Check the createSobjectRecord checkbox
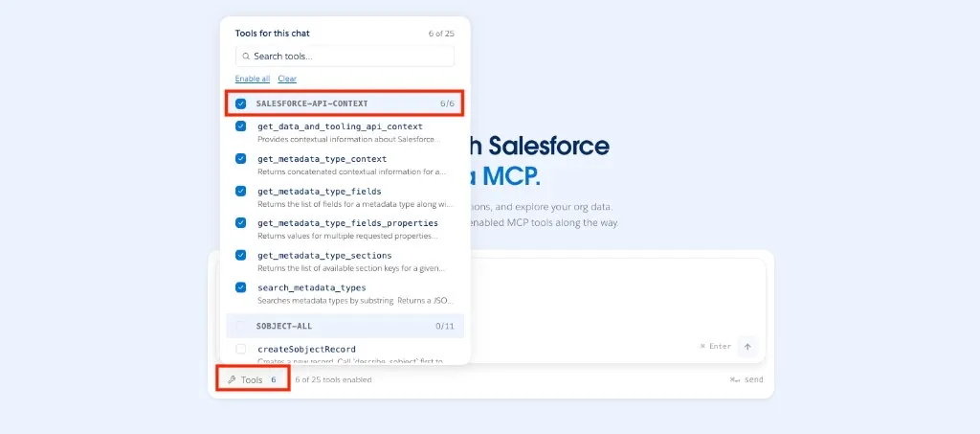The width and height of the screenshot is (980, 434). (240, 349)
